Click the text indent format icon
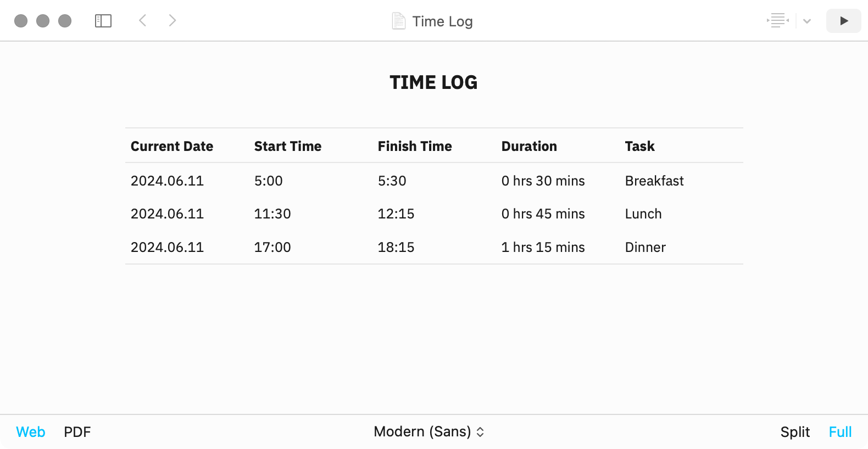This screenshot has width=868, height=449. pos(778,21)
